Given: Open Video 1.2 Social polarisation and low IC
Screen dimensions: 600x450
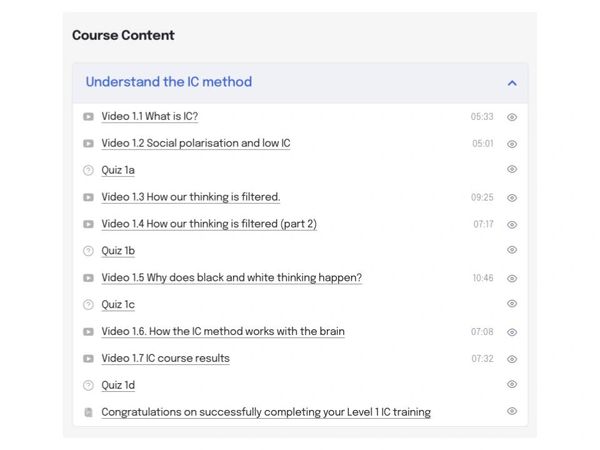Looking at the screenshot, I should tap(196, 144).
